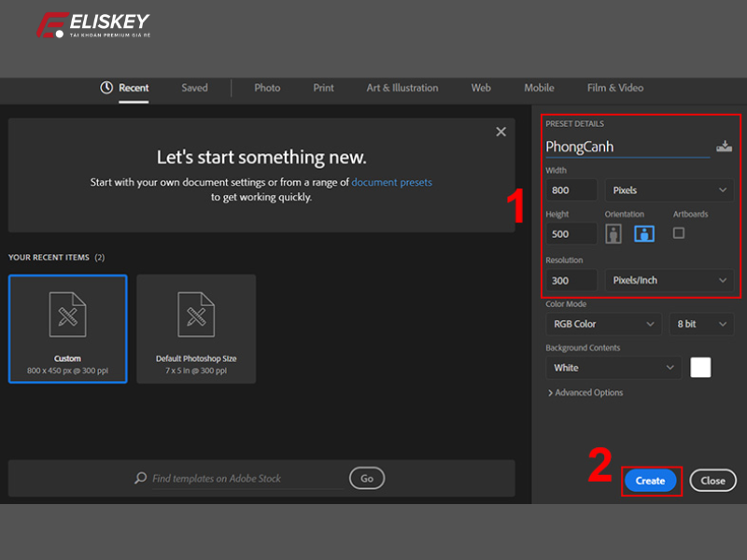Image resolution: width=747 pixels, height=560 pixels.
Task: Enable the Artboards checkbox
Action: click(679, 232)
